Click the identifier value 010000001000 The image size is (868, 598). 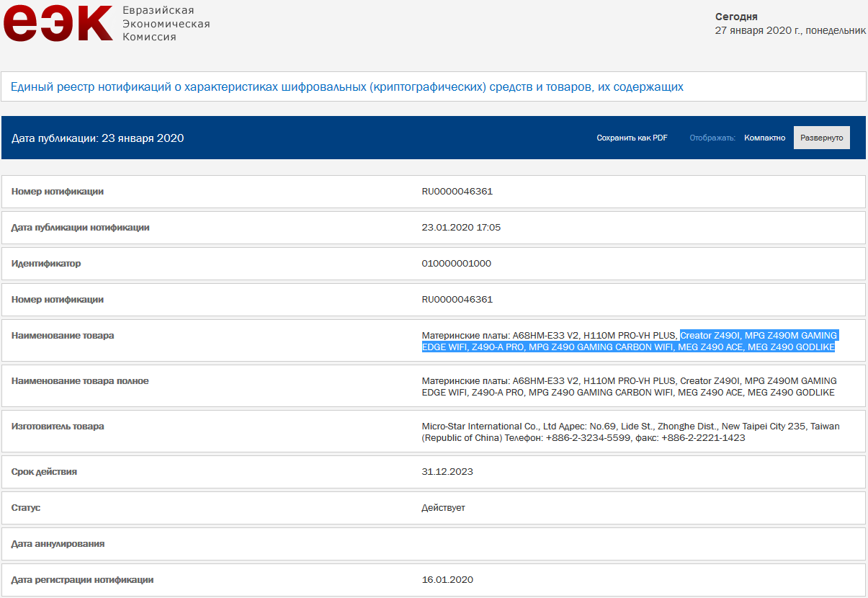click(x=457, y=264)
